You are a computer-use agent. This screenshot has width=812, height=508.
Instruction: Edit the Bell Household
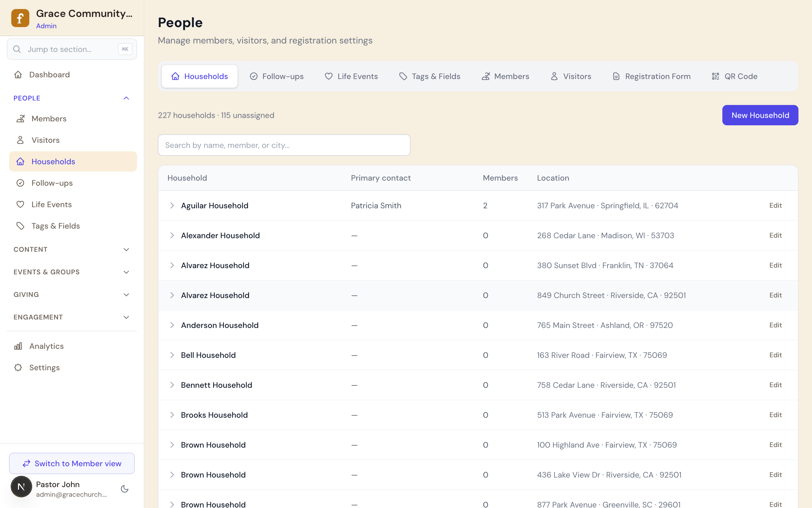[x=775, y=355]
